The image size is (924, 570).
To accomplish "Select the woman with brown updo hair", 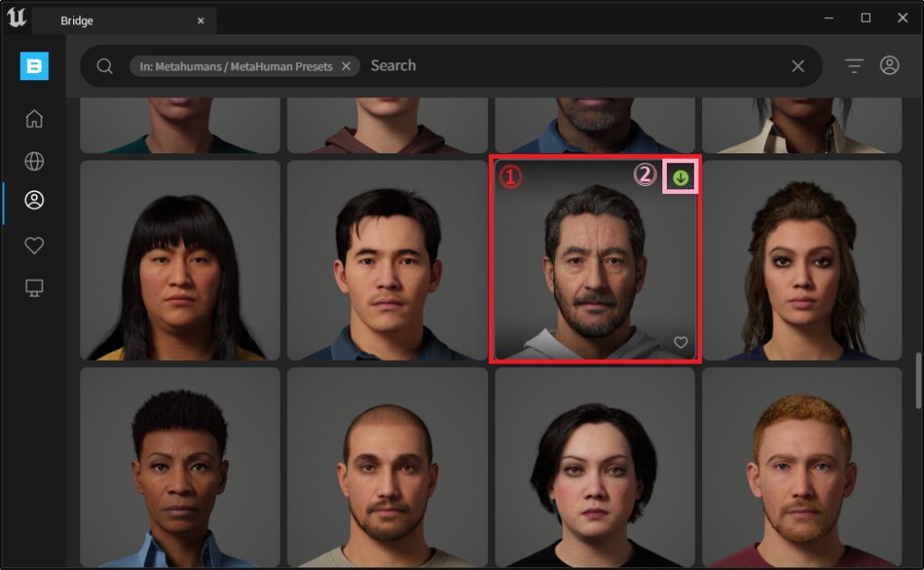I will [x=802, y=261].
